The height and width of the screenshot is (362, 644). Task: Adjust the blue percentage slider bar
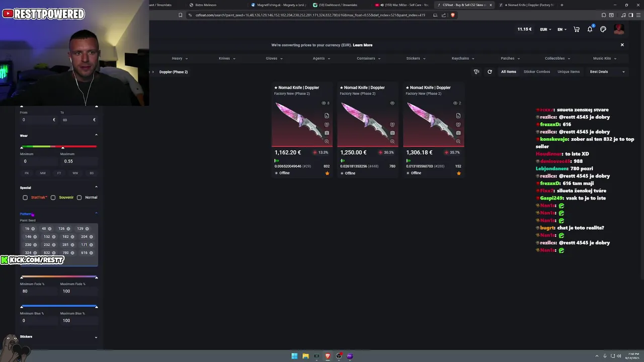[x=59, y=306]
